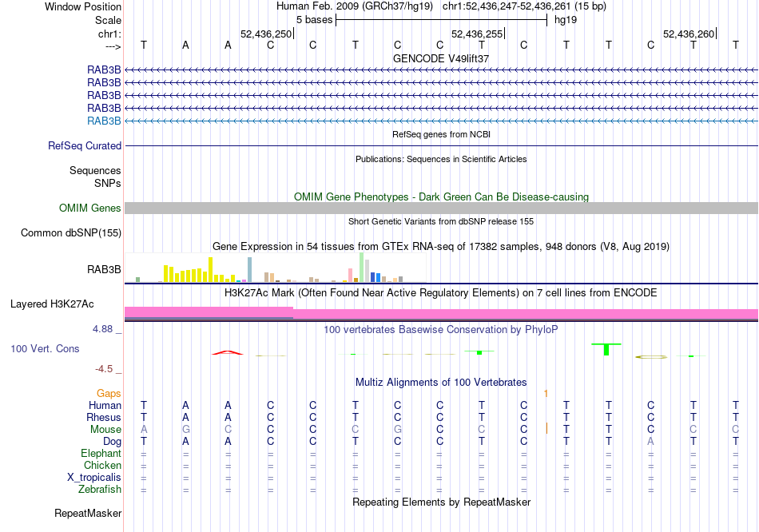Open 'Short Genetic Variants from dbSNP release 155' title
This screenshot has height=532, width=759.
(x=441, y=222)
